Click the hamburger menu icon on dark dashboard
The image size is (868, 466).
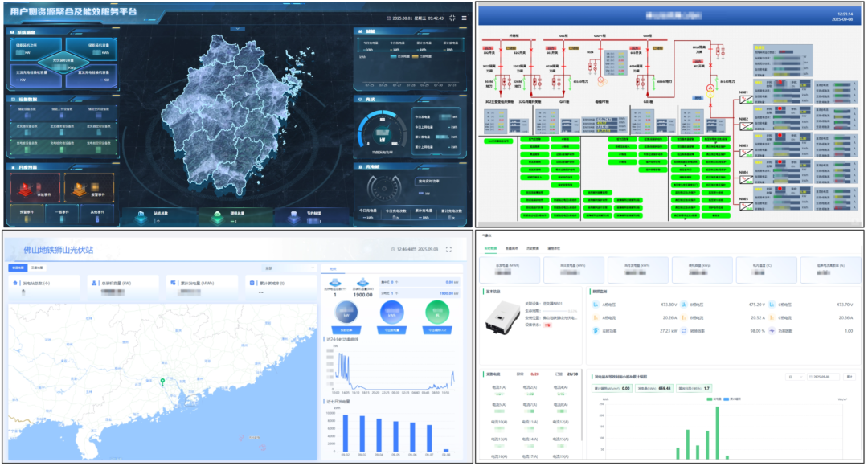464,18
